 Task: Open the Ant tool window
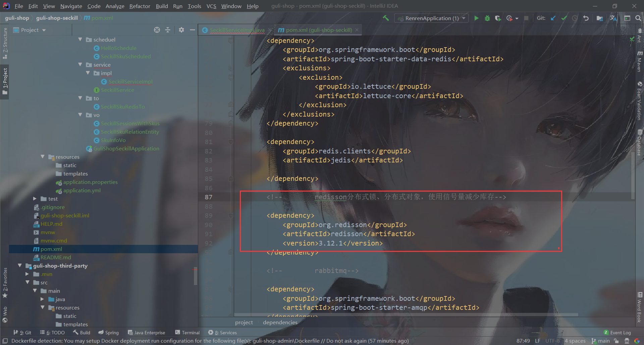pos(639,36)
